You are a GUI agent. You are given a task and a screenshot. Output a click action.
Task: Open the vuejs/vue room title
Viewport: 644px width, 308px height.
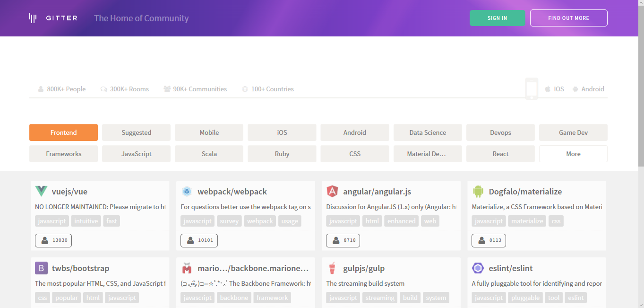[x=69, y=192]
